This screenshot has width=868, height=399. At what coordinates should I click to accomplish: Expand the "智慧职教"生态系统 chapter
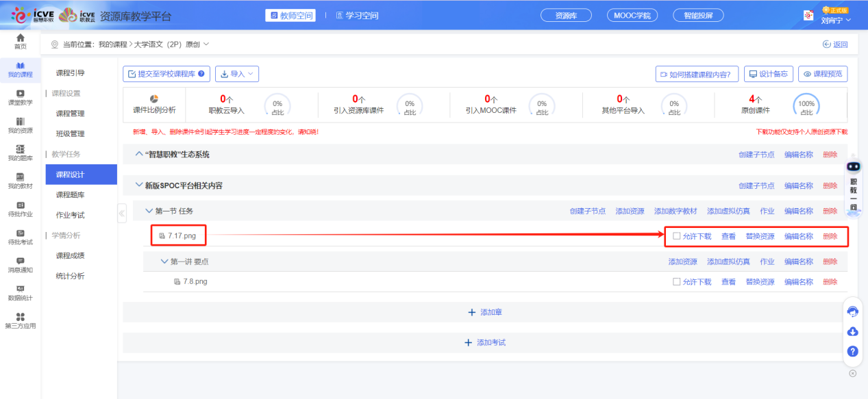point(139,154)
